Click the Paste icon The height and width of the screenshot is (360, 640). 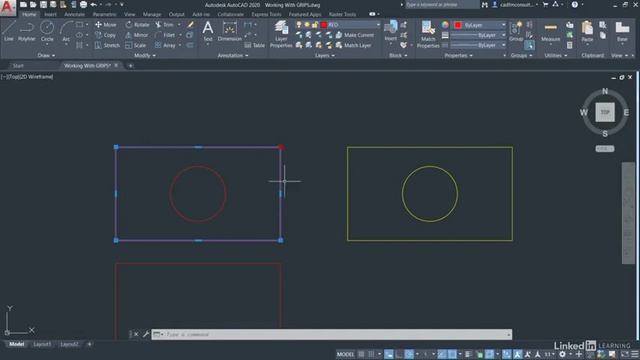coord(587,31)
